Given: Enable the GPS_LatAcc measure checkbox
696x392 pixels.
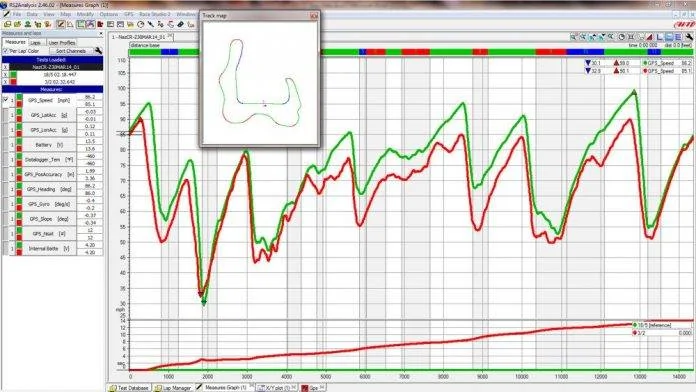Looking at the screenshot, I should pos(5,115).
